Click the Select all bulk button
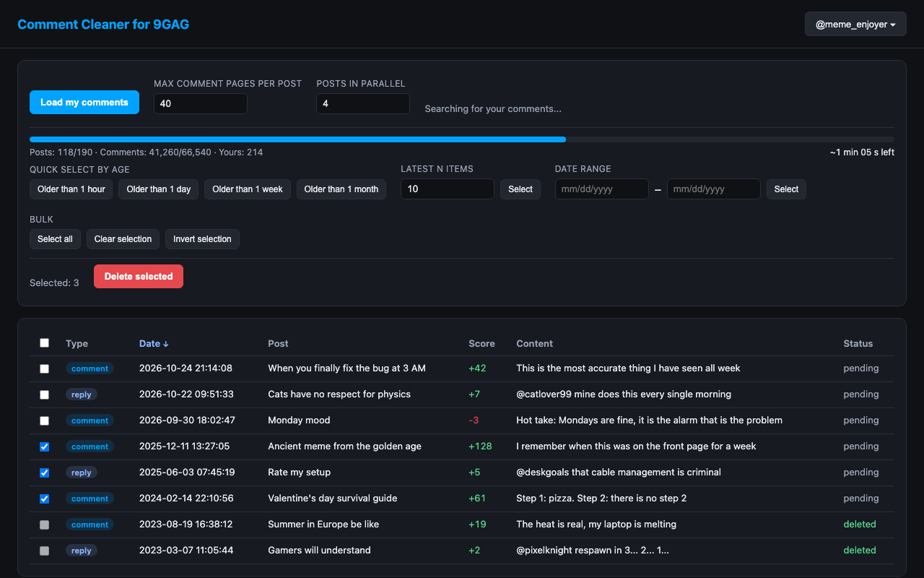This screenshot has height=578, width=924. (55, 239)
